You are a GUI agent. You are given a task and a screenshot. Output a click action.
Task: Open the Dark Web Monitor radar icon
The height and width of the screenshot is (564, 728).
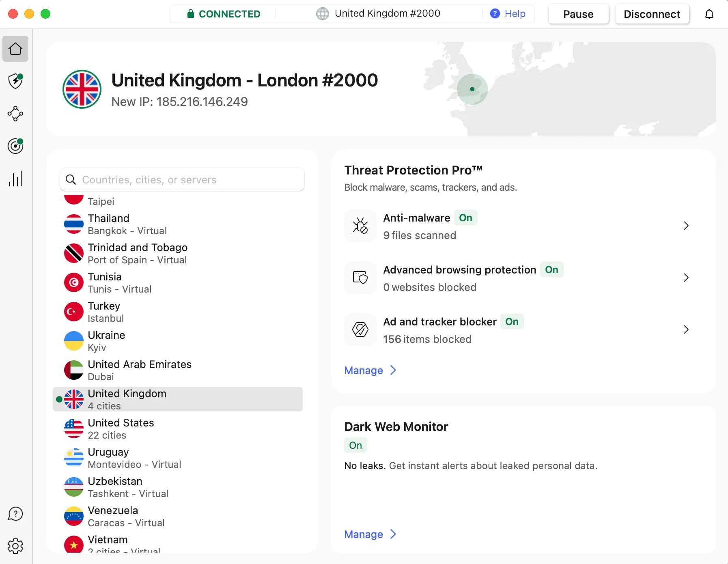pyautogui.click(x=15, y=146)
